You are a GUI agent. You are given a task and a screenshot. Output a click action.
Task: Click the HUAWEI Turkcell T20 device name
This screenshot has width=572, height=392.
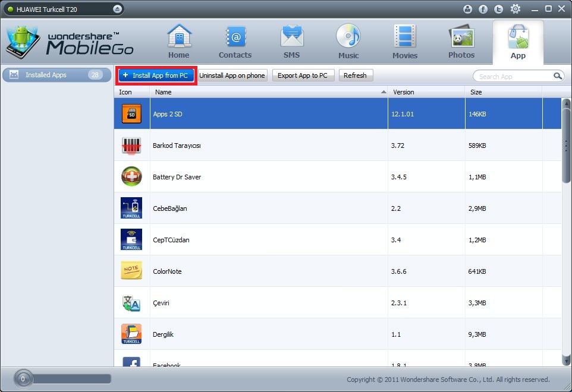(47, 10)
